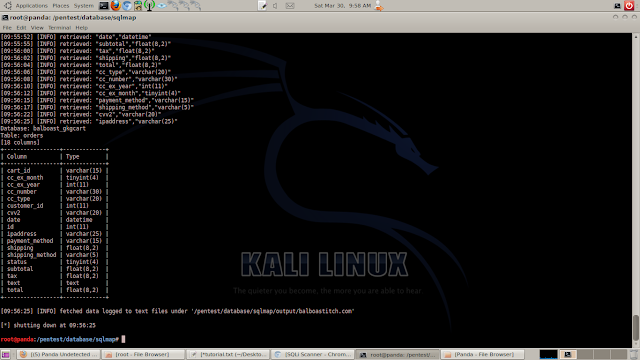Click the green wireless antenna launcher icon
Screen dimensions: 640x360
[149, 6]
